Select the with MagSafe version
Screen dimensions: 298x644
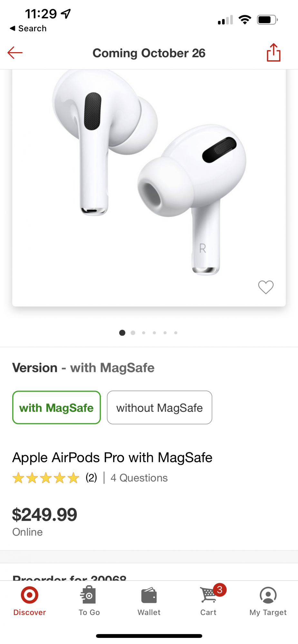click(x=56, y=408)
